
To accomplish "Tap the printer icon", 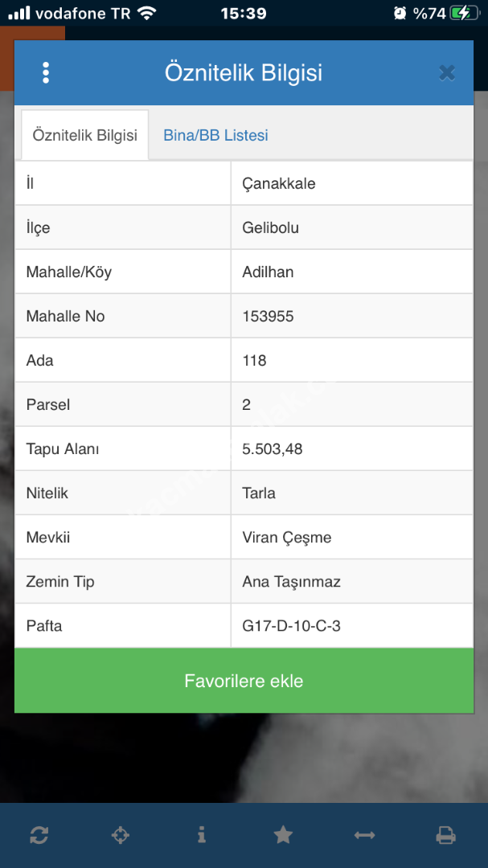I will tap(445, 835).
